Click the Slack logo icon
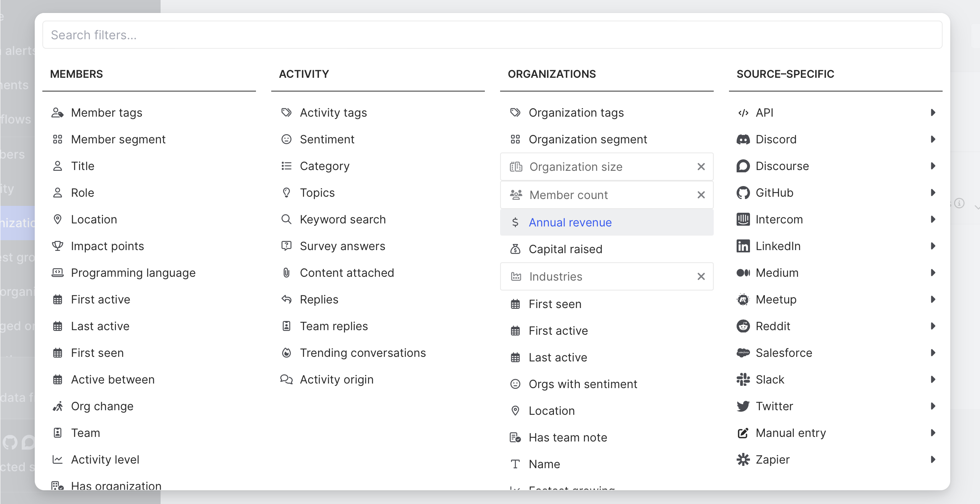 click(x=743, y=380)
